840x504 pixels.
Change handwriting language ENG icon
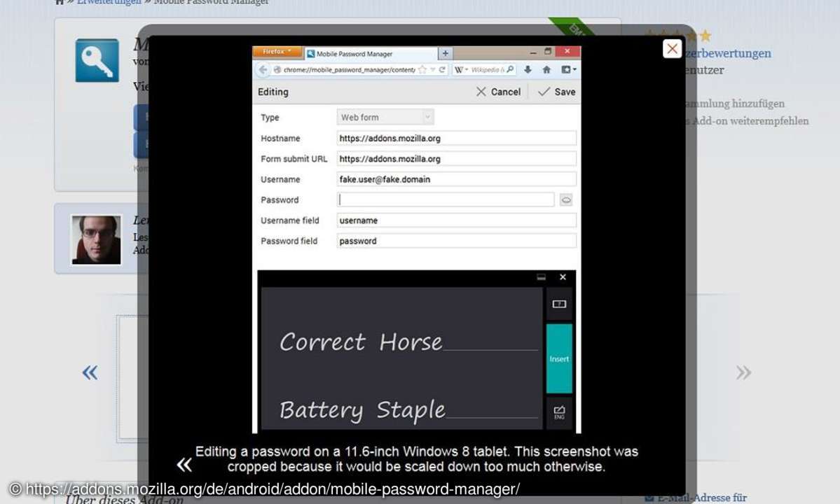click(559, 412)
